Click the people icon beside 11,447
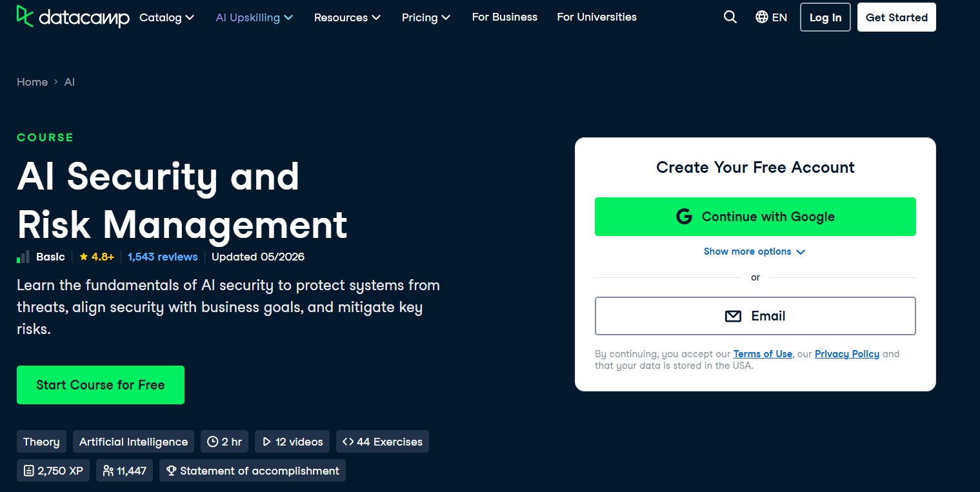This screenshot has height=492, width=980. pyautogui.click(x=108, y=471)
